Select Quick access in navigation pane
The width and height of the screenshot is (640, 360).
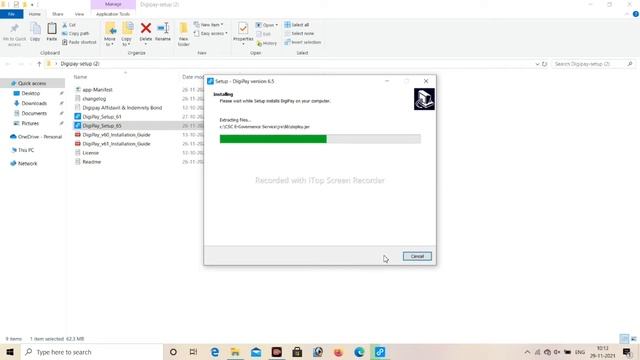[x=32, y=83]
